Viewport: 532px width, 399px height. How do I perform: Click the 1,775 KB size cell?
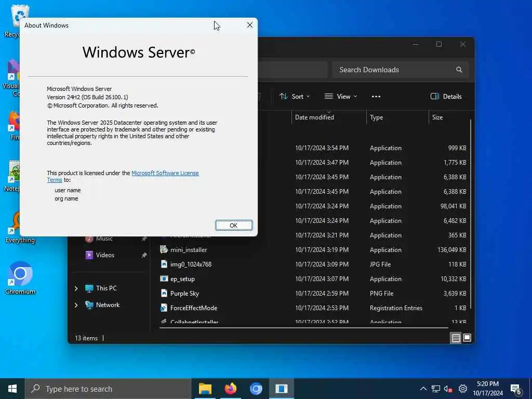(455, 163)
